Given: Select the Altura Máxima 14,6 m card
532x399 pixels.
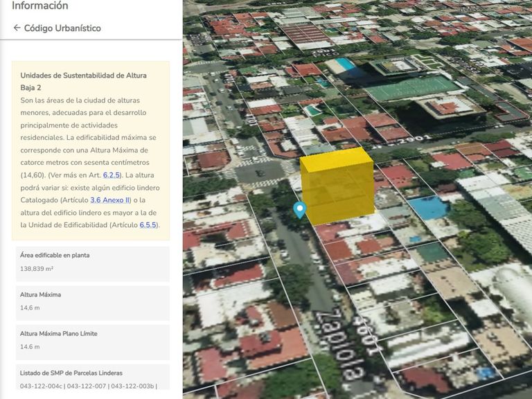Looking at the screenshot, I should click(x=91, y=301).
